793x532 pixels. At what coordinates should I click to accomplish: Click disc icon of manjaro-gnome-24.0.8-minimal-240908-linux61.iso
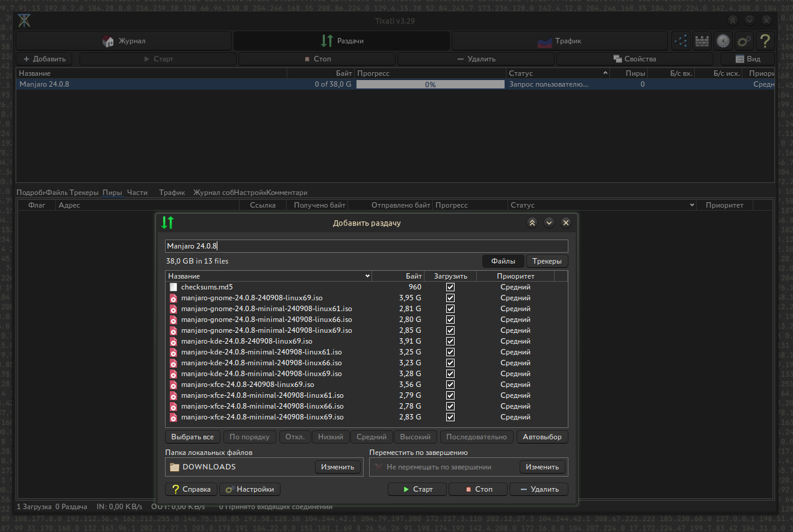coord(173,309)
